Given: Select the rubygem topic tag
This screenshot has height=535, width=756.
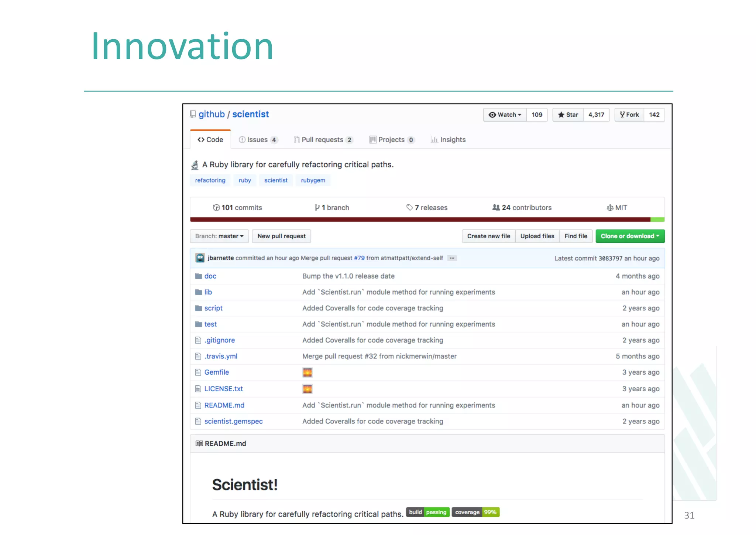Looking at the screenshot, I should [313, 180].
